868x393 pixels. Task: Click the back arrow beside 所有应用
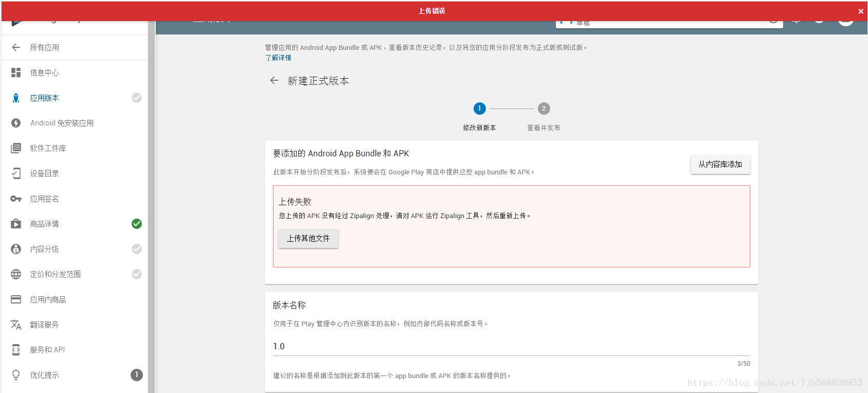(x=16, y=47)
